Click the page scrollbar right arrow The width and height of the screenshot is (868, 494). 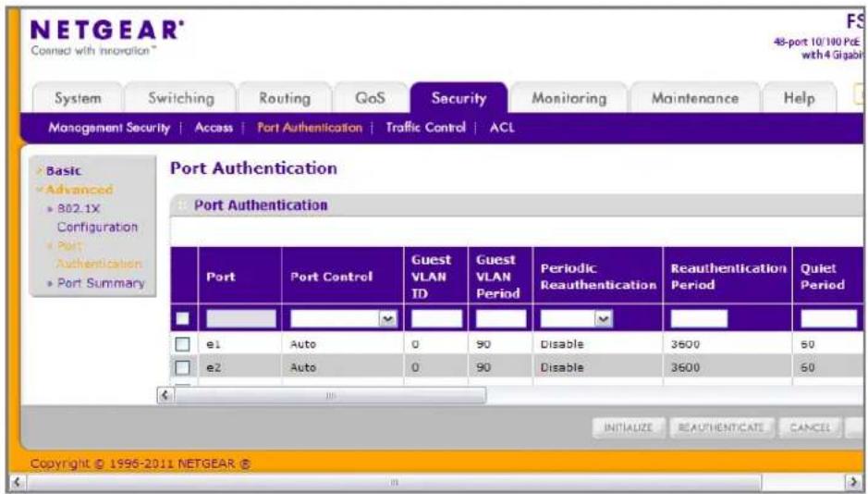[853, 482]
